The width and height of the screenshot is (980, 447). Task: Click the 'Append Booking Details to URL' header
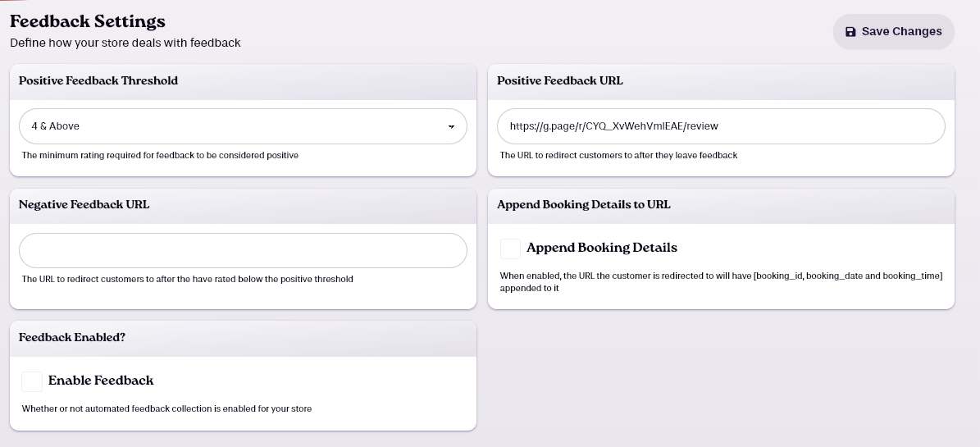(x=583, y=204)
